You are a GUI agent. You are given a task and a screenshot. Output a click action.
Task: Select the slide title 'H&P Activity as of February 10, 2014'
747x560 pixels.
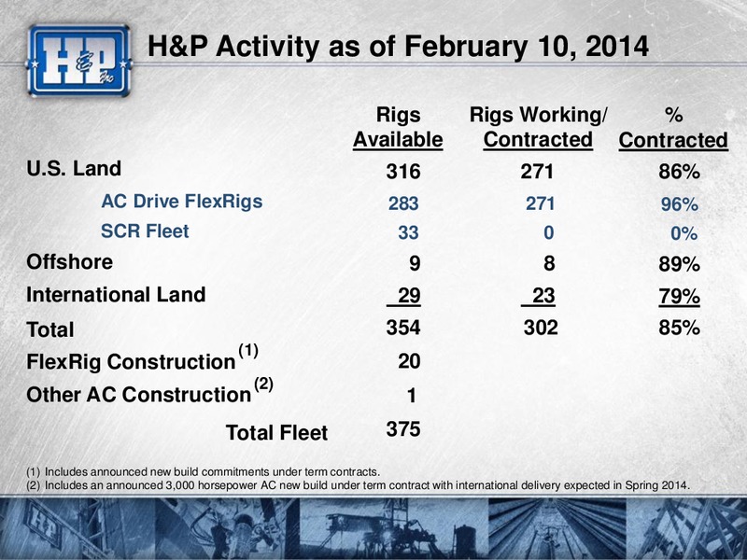coord(399,46)
